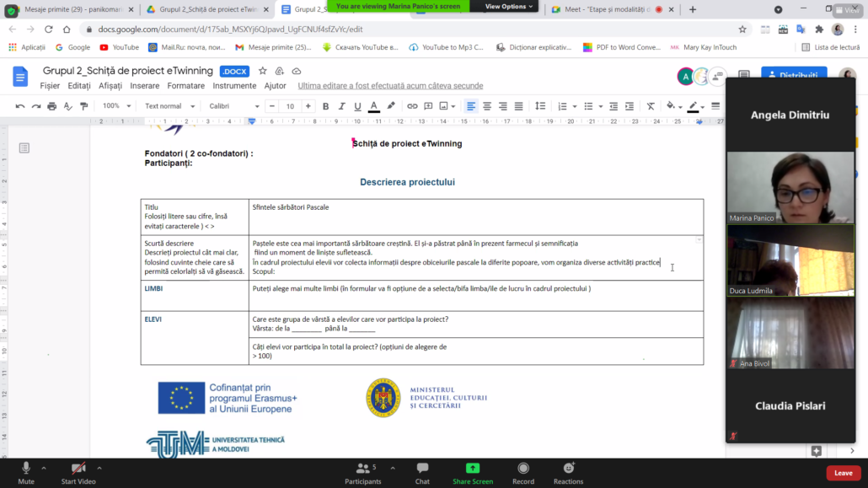Click the green Share Screen button
868x488 pixels.
click(472, 472)
